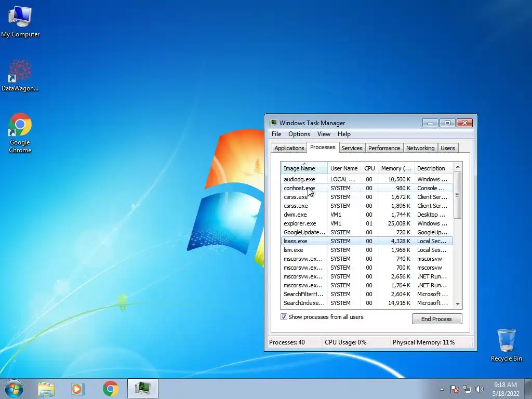Show hidden tray icons arrow
The width and height of the screenshot is (532, 399).
tap(442, 389)
